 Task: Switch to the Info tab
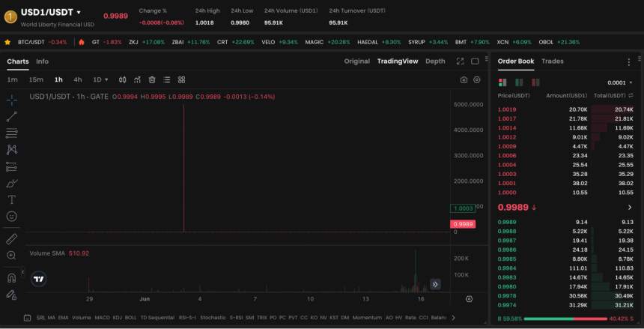click(42, 61)
